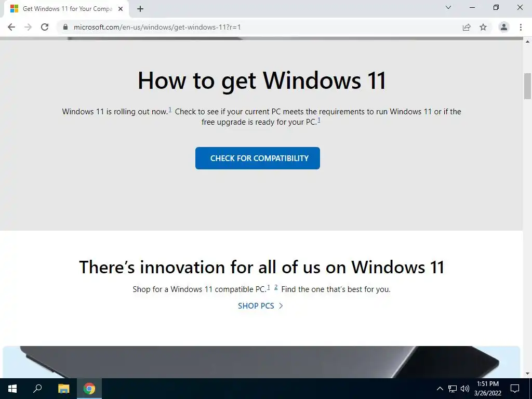Open the Windows Start menu
This screenshot has width=532, height=399.
tap(12, 389)
